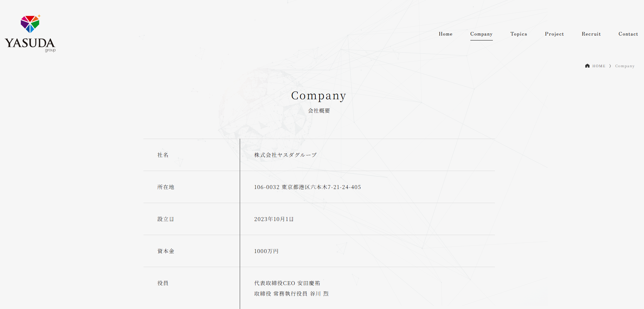Open the Contact page
Image resolution: width=644 pixels, height=309 pixels.
point(628,34)
